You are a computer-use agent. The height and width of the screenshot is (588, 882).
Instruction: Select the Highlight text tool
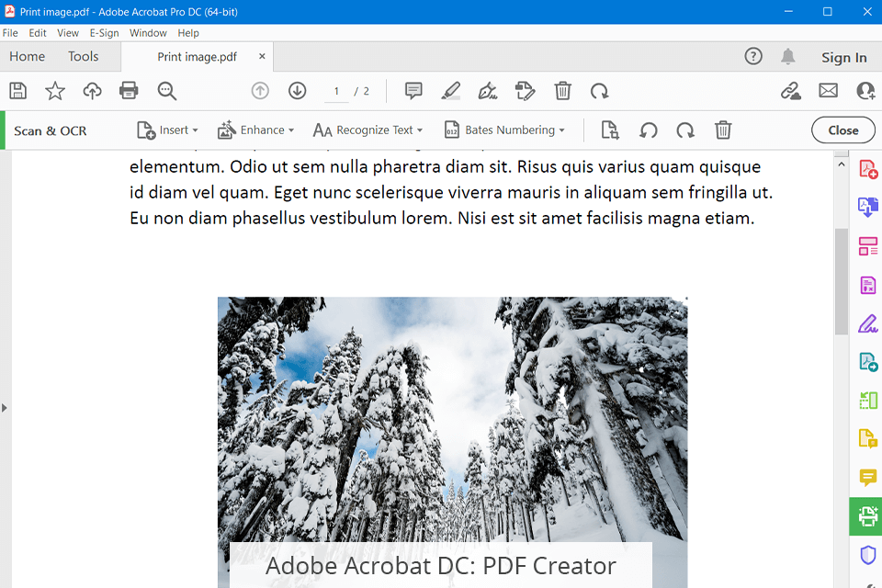pos(450,91)
